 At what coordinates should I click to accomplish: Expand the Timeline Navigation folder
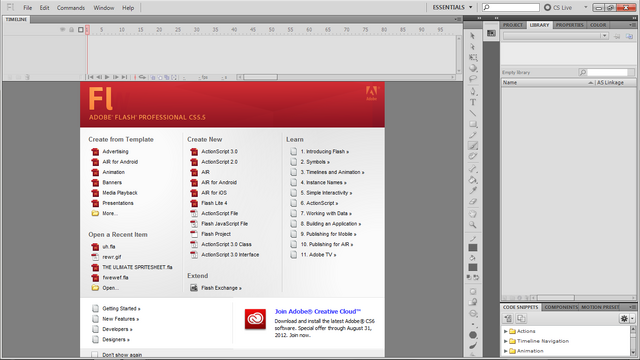[x=506, y=341]
